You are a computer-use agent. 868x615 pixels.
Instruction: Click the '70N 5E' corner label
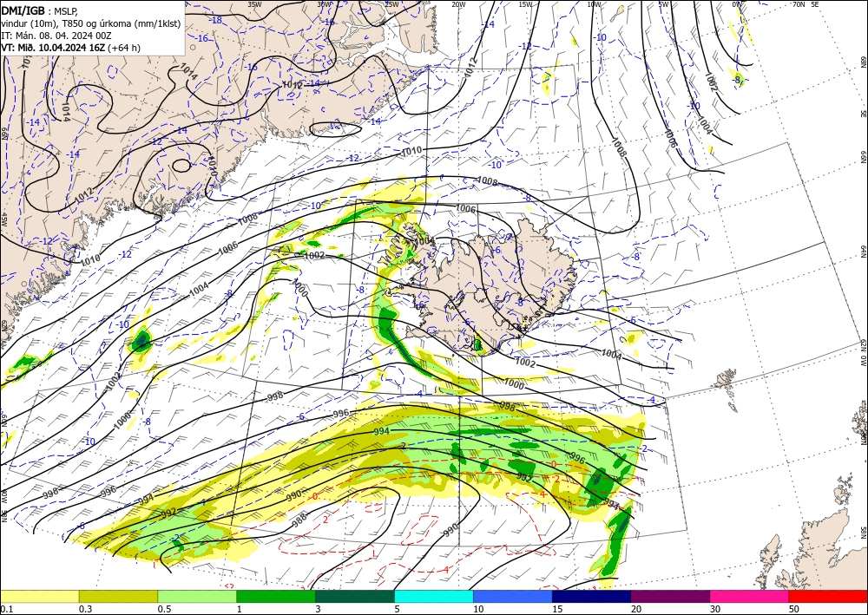pyautogui.click(x=806, y=4)
